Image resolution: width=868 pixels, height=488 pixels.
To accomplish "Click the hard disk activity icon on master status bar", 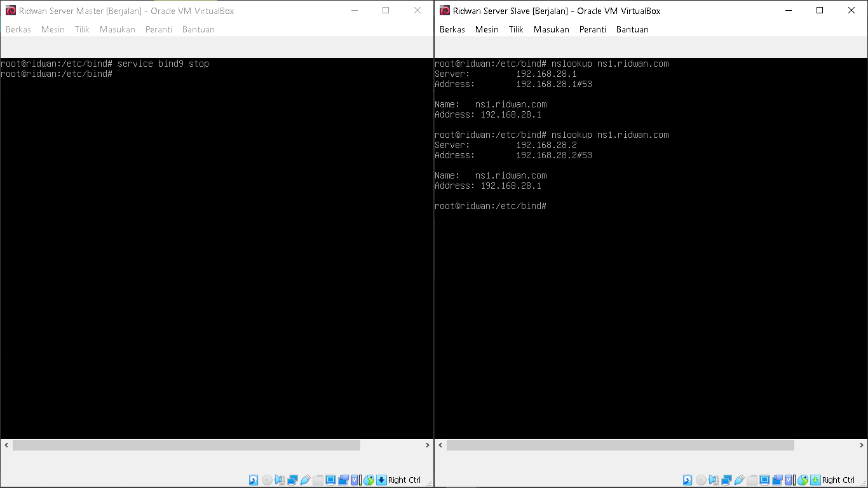I will coord(254,480).
